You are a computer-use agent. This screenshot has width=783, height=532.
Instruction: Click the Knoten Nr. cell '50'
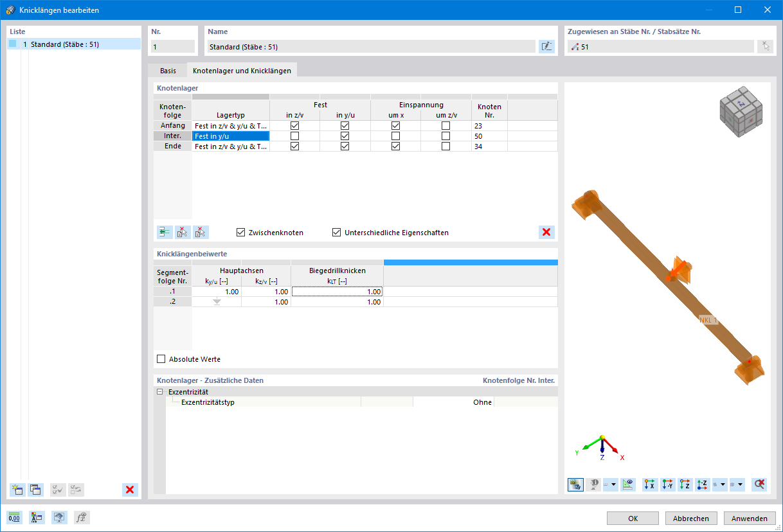489,136
